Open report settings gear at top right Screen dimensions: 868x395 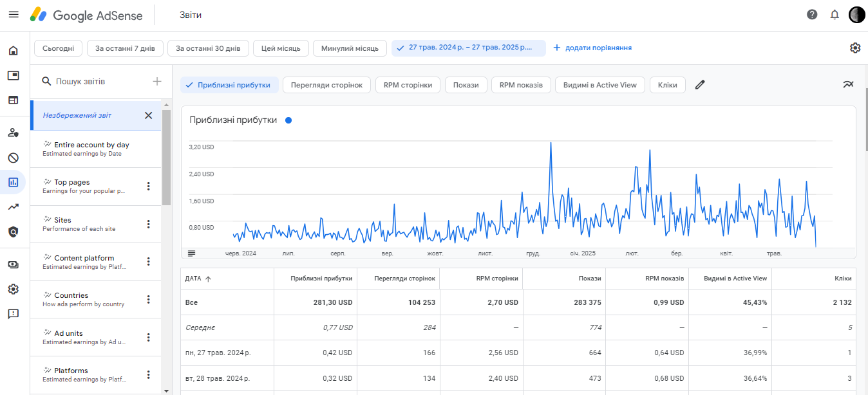(x=855, y=48)
